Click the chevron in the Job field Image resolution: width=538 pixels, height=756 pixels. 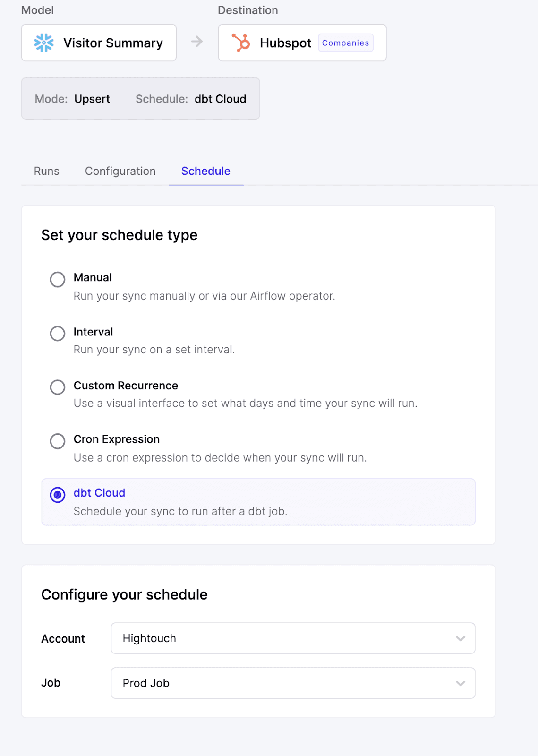pos(461,683)
